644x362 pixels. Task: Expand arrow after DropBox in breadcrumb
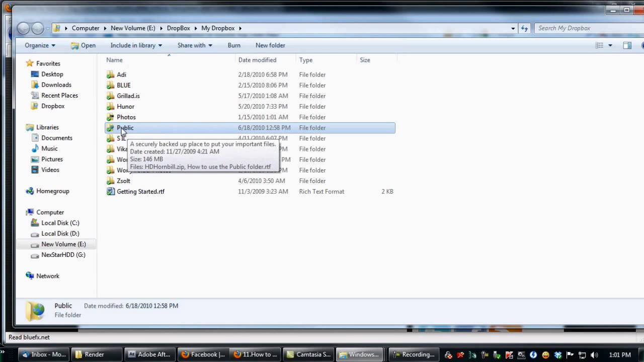(196, 28)
